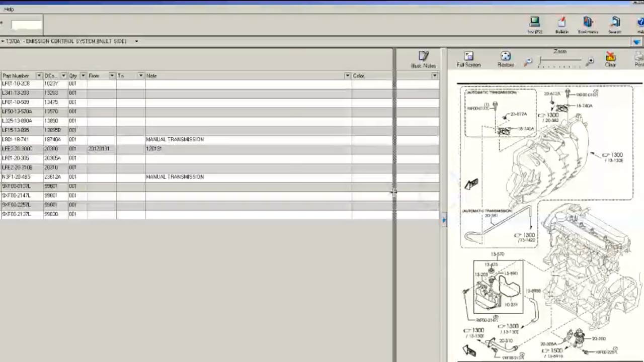Open the Qty column filter dropdown
This screenshot has height=362, width=644.
tap(83, 76)
